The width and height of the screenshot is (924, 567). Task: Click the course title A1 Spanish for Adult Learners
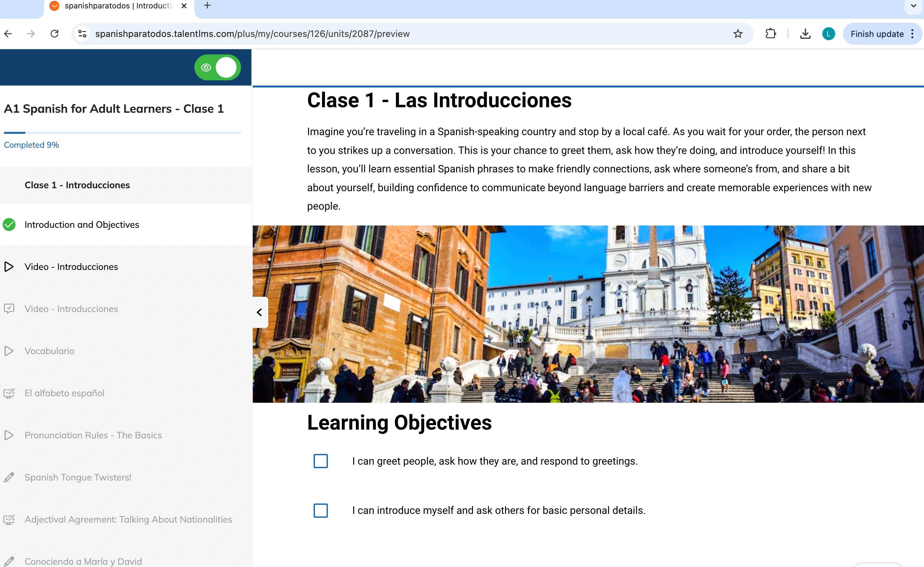coord(114,109)
